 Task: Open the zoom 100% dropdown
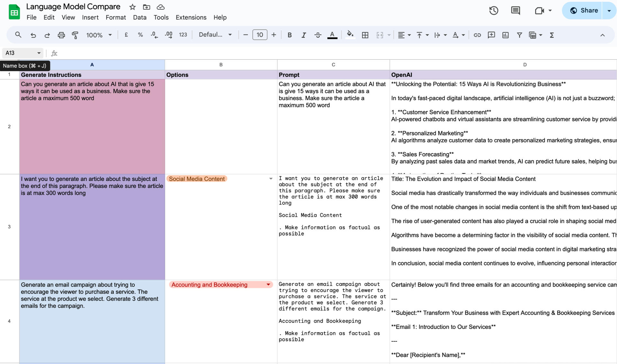point(99,35)
